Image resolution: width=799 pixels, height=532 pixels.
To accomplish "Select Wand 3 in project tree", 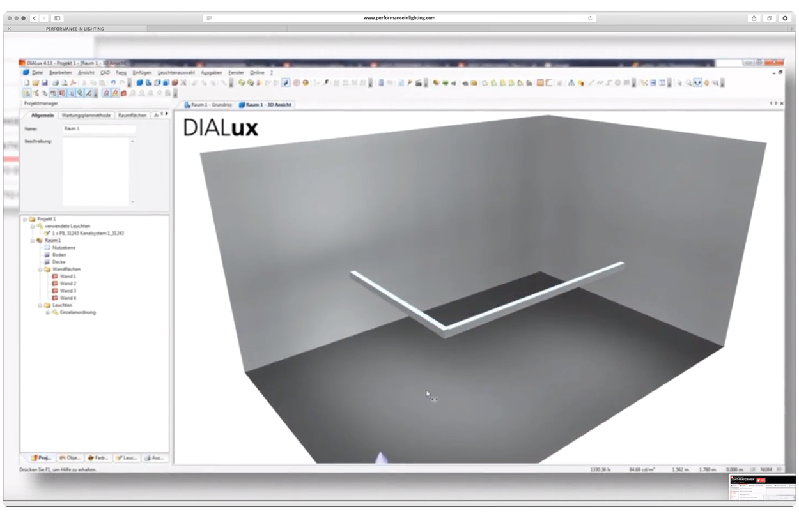I will tap(68, 291).
